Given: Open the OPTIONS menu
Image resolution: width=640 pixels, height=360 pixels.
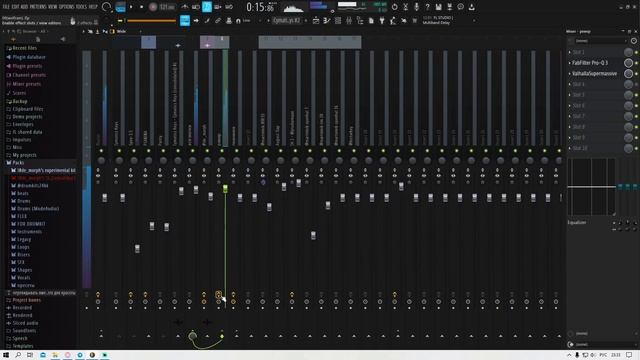Looking at the screenshot, I should coord(67,7).
